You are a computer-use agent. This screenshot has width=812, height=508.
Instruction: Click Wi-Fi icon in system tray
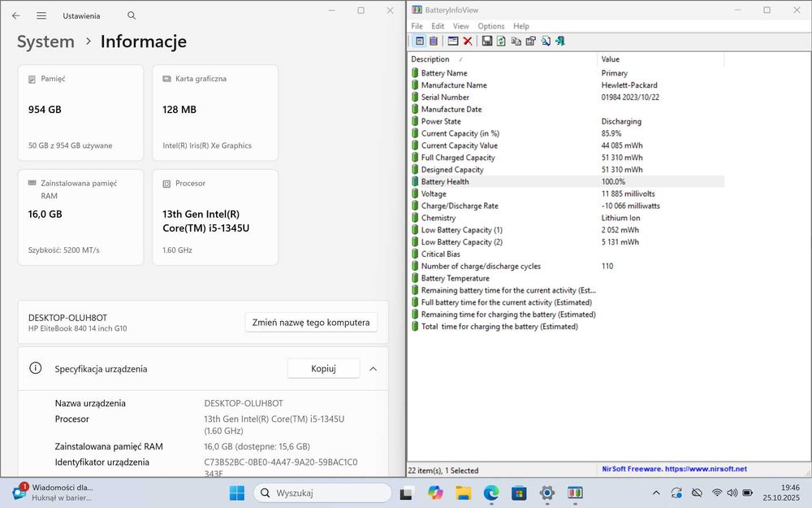click(x=717, y=493)
